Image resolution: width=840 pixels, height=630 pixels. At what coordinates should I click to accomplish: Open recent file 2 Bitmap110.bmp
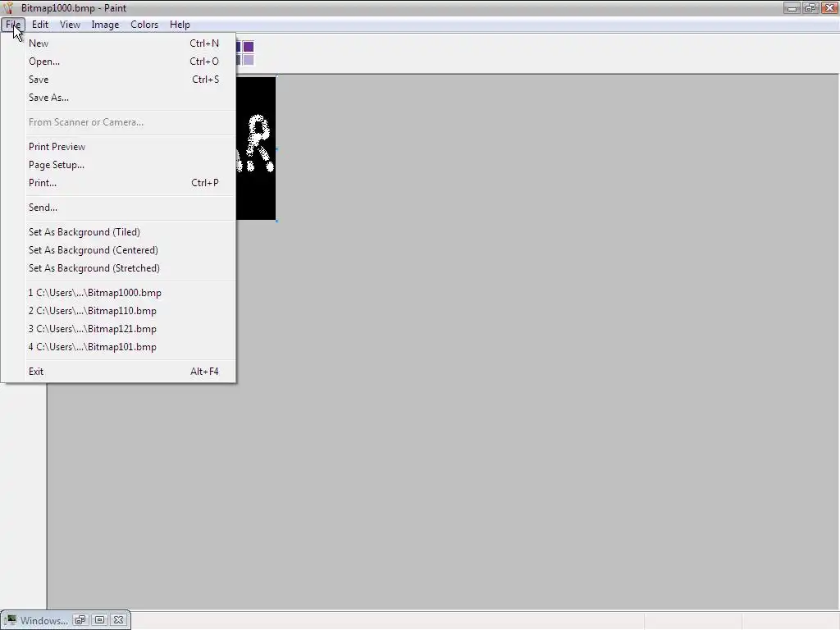(x=119, y=311)
